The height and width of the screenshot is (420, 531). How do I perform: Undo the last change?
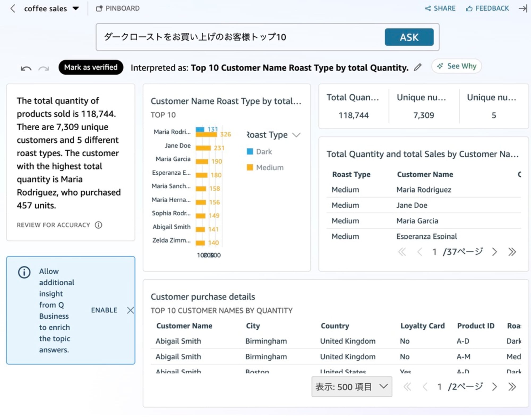tap(26, 68)
